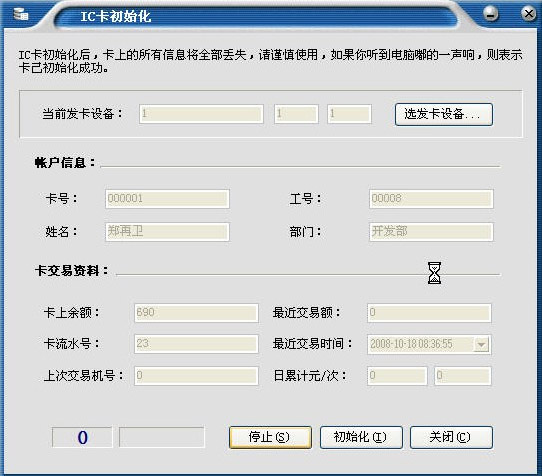Start card init with 初始化(I) button
Screen dimensions: 542x476
[361, 437]
